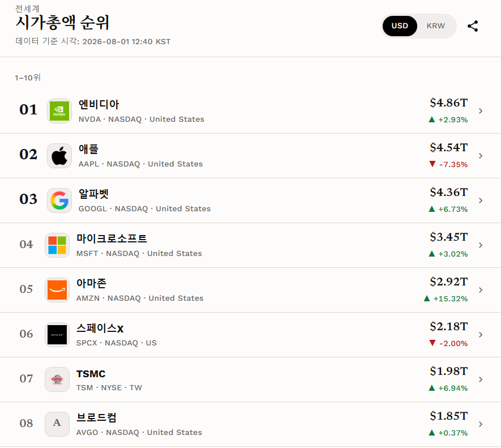Click the 전세계 label above title

click(x=28, y=8)
